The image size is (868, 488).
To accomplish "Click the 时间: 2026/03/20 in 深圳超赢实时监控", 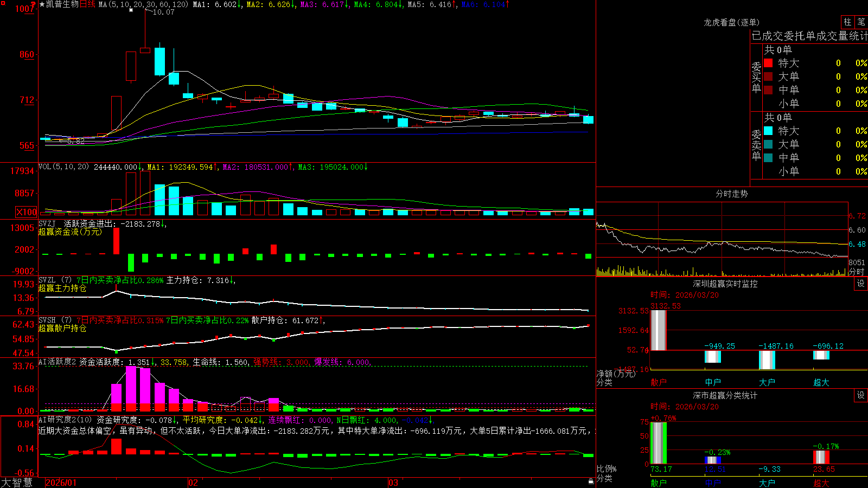I will pyautogui.click(x=685, y=295).
